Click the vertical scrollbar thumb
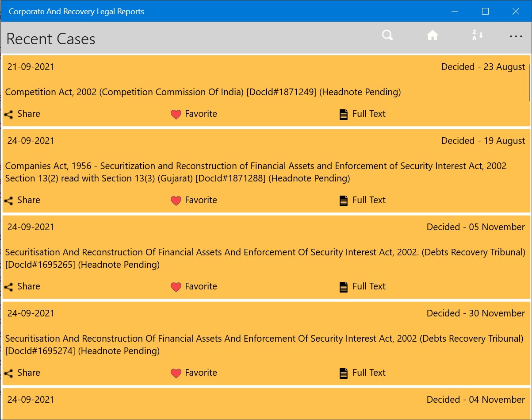 tap(529, 82)
